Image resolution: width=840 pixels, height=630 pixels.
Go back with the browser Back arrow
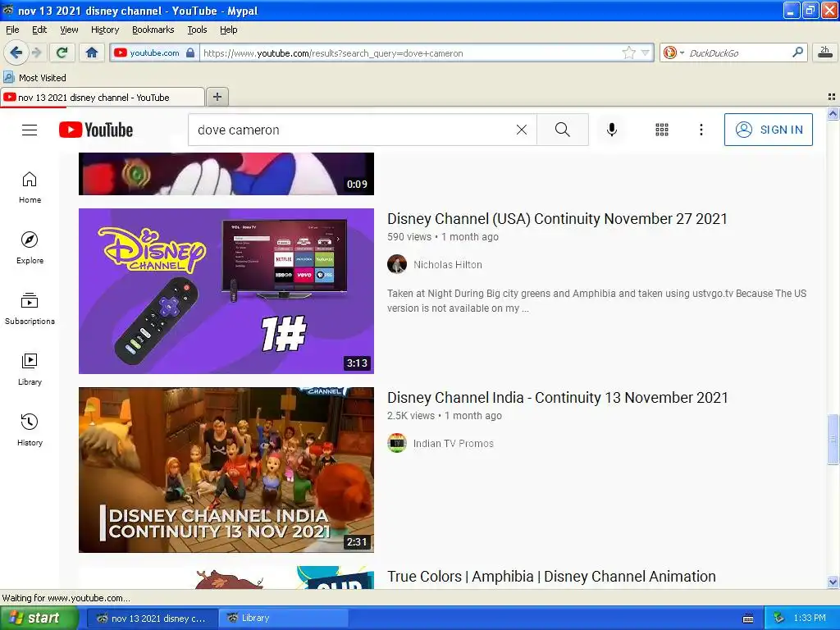pos(16,52)
